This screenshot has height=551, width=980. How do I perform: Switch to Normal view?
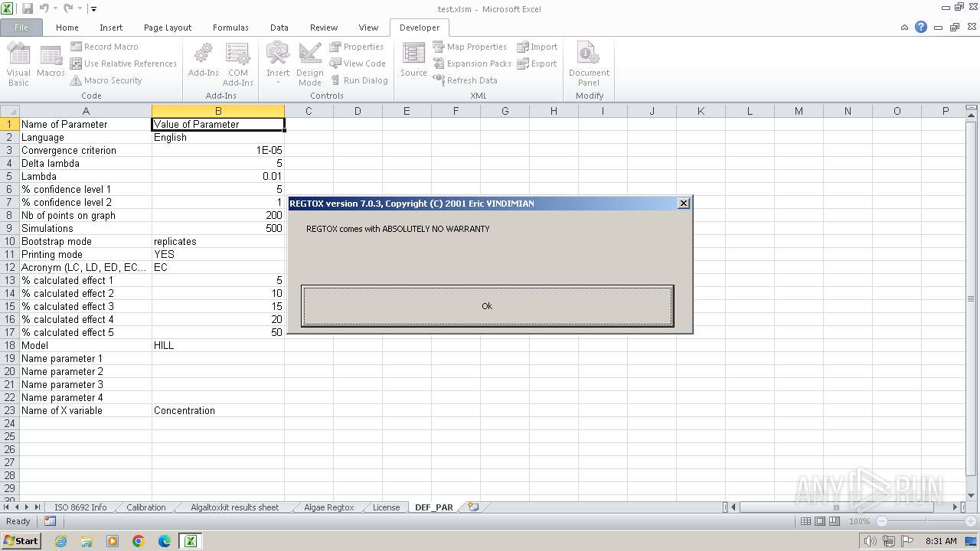pyautogui.click(x=805, y=521)
